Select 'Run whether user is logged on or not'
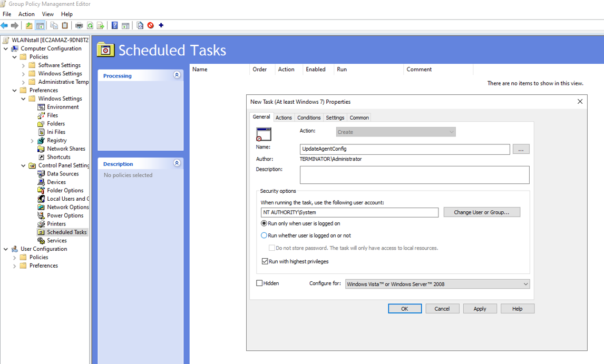This screenshot has width=604, height=364. point(265,235)
